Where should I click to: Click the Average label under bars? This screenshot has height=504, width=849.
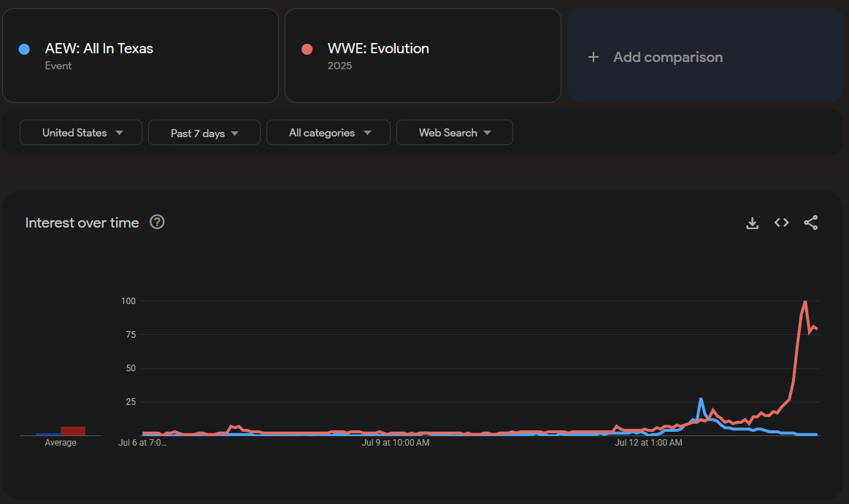61,442
